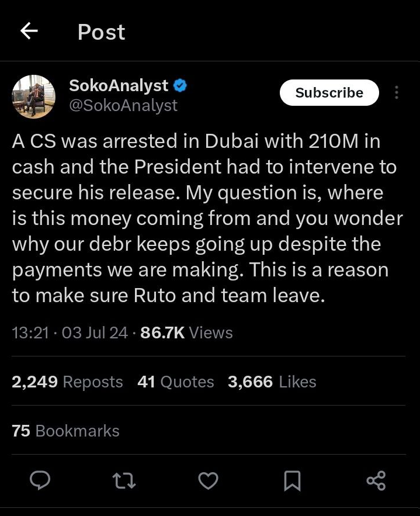Open the SokoAnalyst display name
This screenshot has width=420, height=516.
(x=119, y=85)
